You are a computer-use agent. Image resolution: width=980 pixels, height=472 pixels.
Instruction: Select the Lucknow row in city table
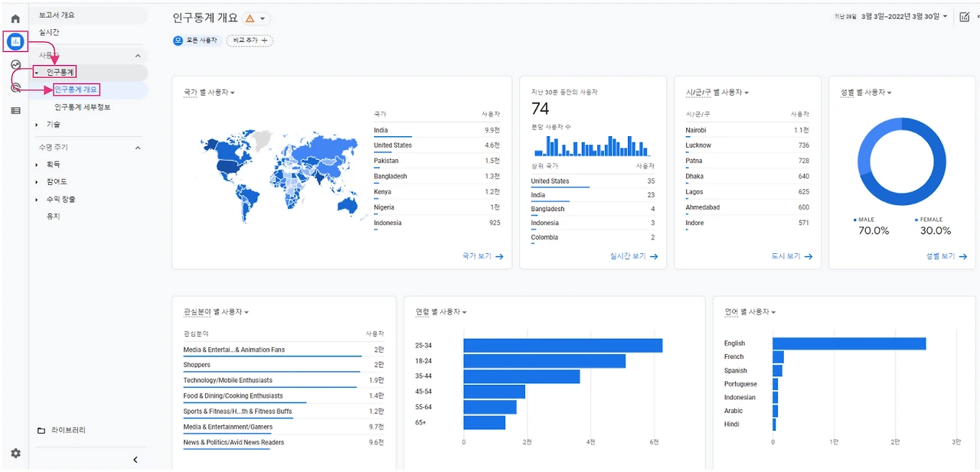tap(747, 145)
